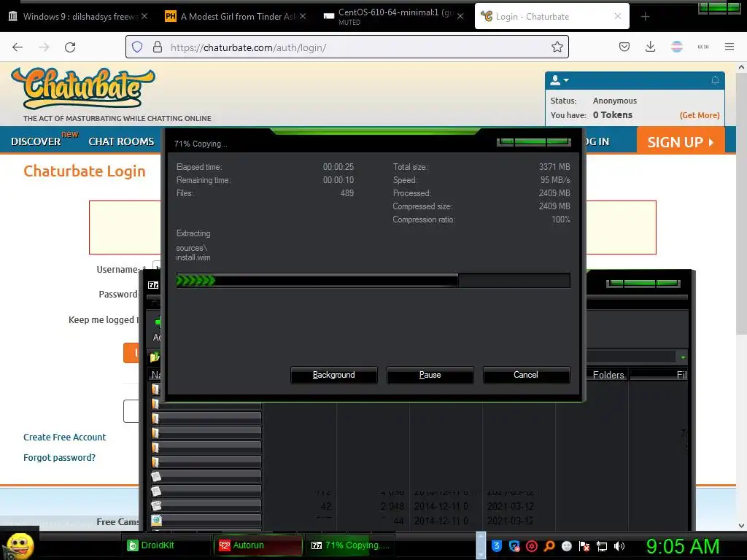747x560 pixels.
Task: Click the Create Free Account link
Action: (65, 437)
